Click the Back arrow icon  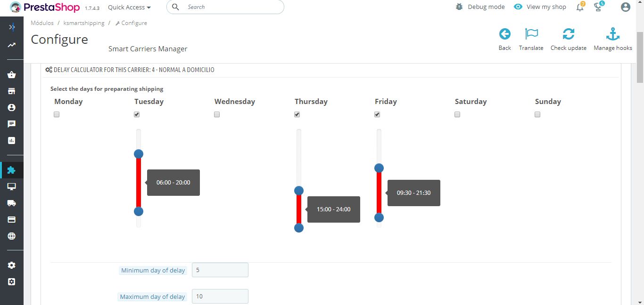coord(504,34)
